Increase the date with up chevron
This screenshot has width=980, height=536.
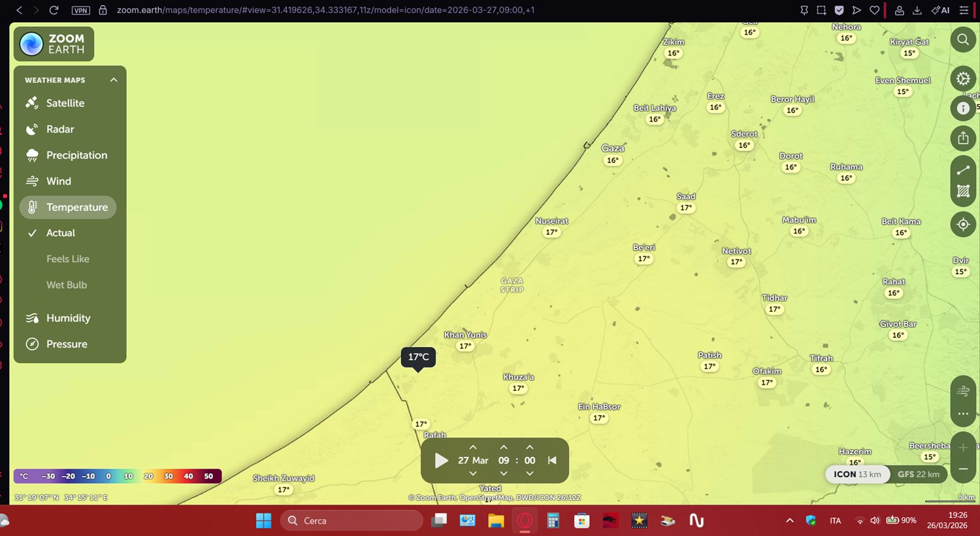click(x=473, y=448)
